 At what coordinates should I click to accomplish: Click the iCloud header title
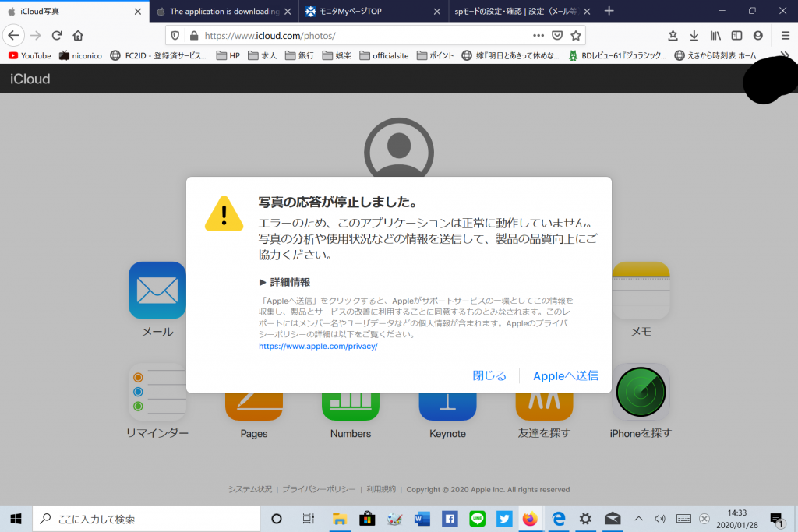[30, 79]
